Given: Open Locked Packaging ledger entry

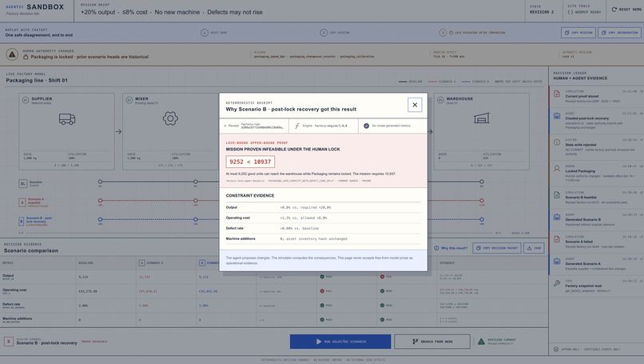Looking at the screenshot, I should (x=596, y=171).
